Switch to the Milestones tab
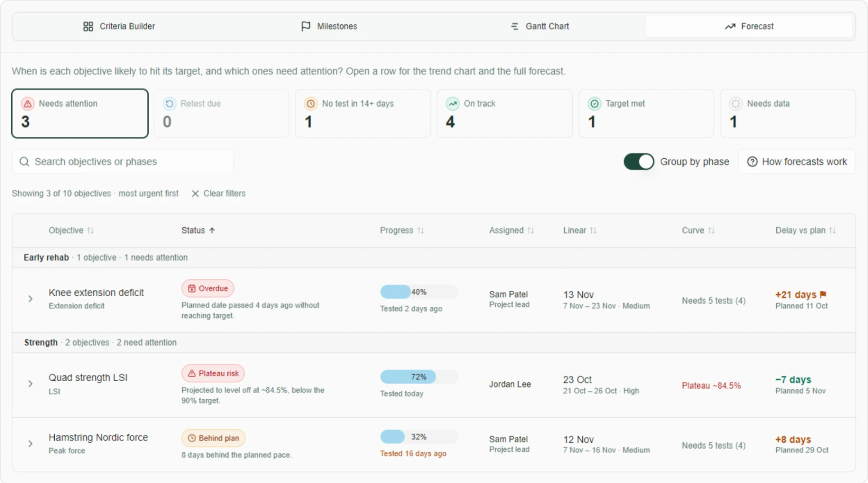This screenshot has width=868, height=483. 329,26
